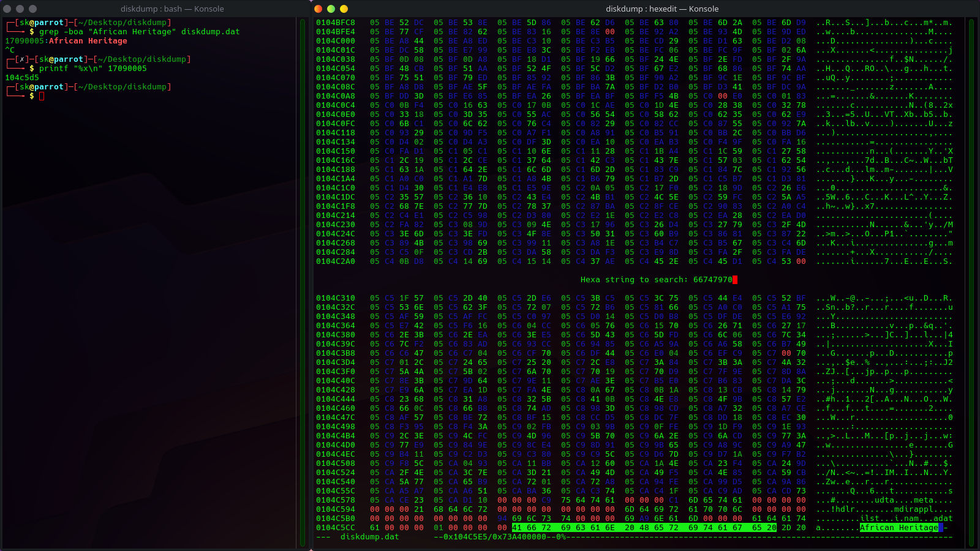
Task: Click offset address 0104C540
Action: (x=336, y=482)
